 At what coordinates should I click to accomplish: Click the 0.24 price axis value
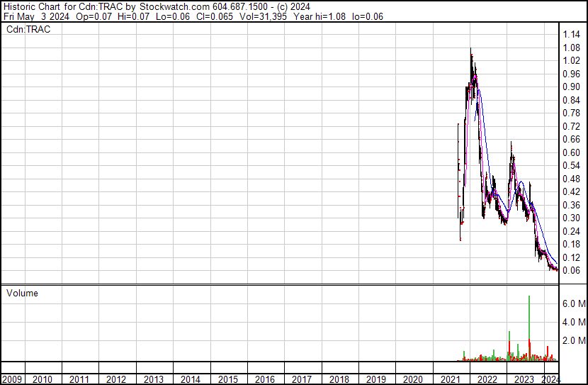tap(572, 232)
